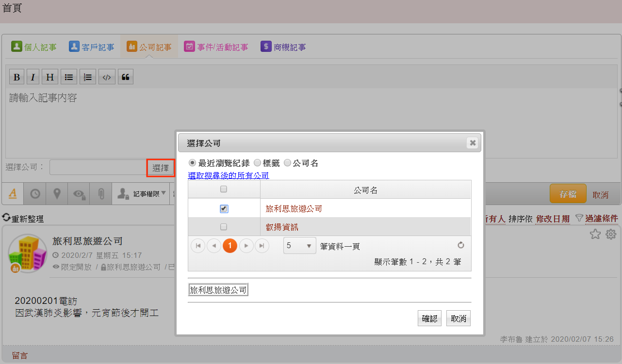The height and width of the screenshot is (364, 622).
Task: Open the rows-per-page dropdown showing 5
Action: click(299, 246)
